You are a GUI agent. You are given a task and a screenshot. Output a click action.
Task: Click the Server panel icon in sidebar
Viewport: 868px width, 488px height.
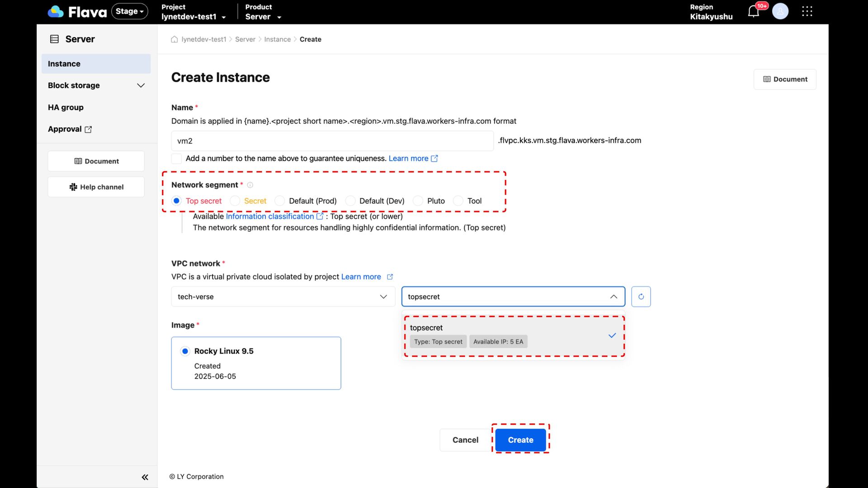tap(54, 39)
